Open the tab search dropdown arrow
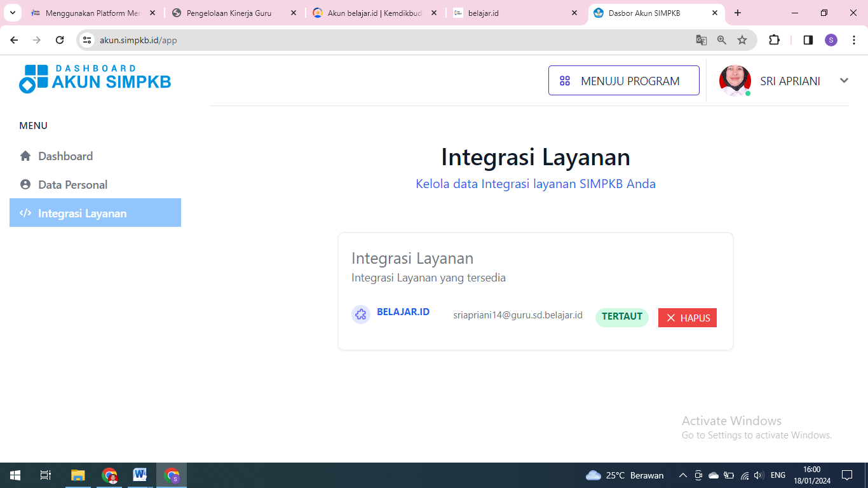868x488 pixels. [x=12, y=13]
